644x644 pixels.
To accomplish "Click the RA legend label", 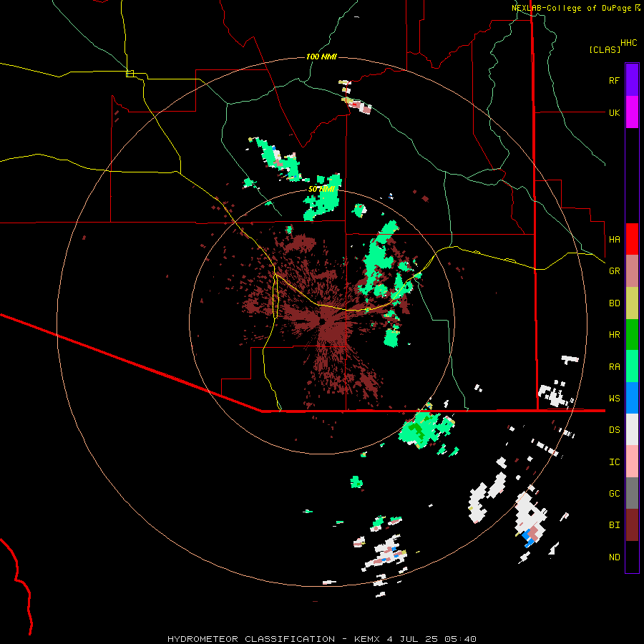I will pyautogui.click(x=614, y=366).
